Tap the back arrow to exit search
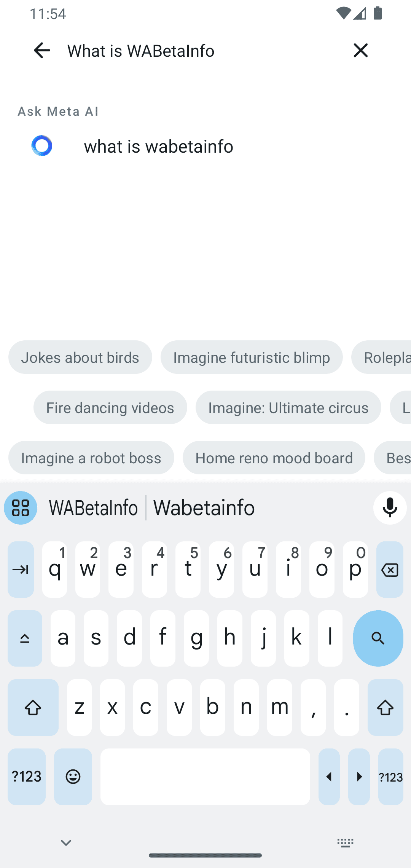Screen dimensions: 411x868 point(42,50)
